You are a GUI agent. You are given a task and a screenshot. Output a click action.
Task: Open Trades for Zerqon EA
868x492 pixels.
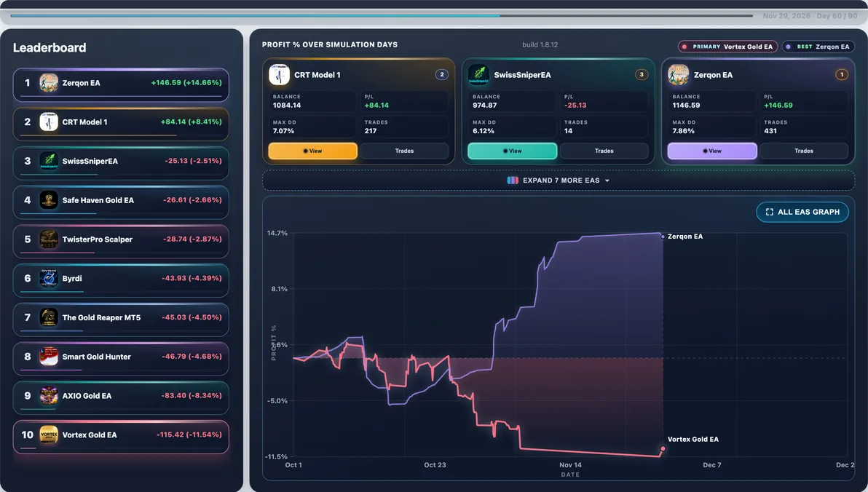(x=805, y=151)
